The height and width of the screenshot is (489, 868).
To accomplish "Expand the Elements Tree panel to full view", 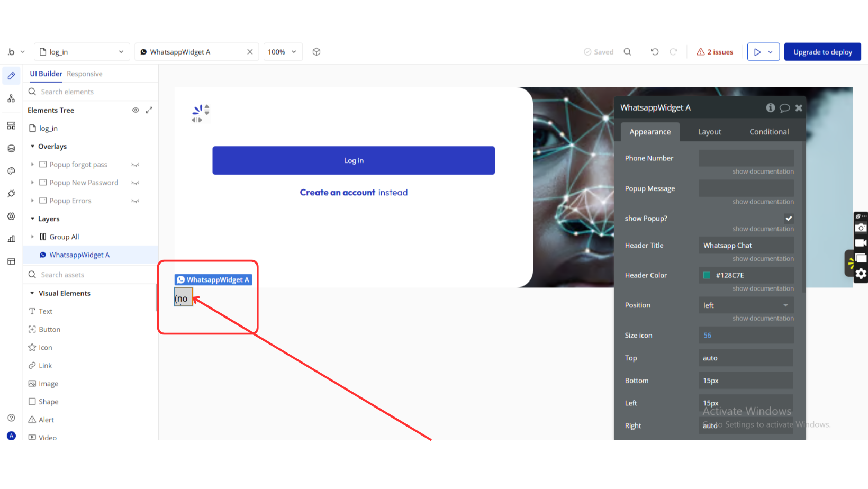I will pos(149,110).
